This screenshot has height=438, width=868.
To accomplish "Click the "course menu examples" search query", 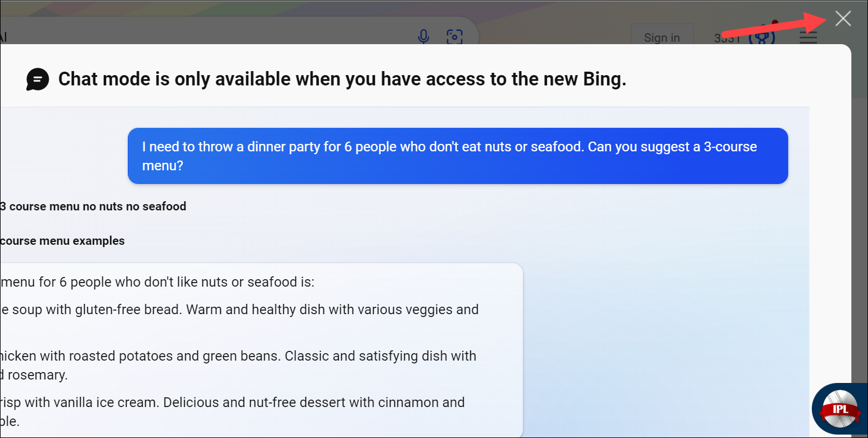I will (x=62, y=241).
